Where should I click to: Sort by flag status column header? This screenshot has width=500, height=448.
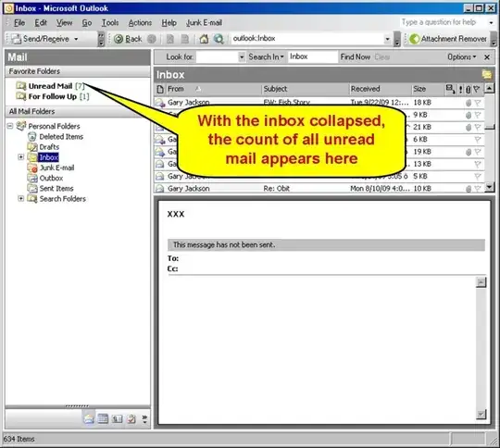tap(477, 89)
